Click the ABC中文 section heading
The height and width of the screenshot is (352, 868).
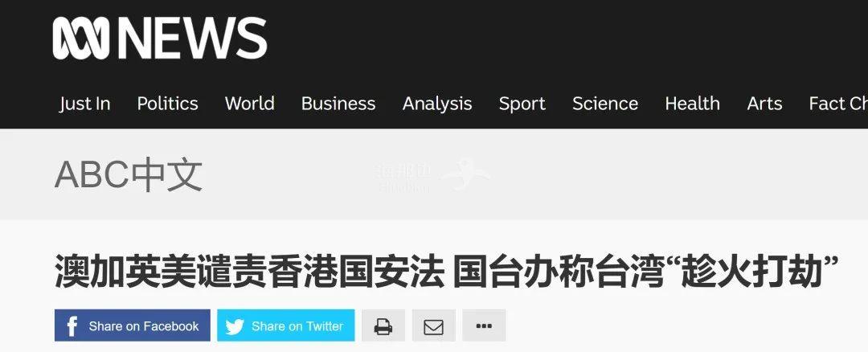tap(129, 175)
